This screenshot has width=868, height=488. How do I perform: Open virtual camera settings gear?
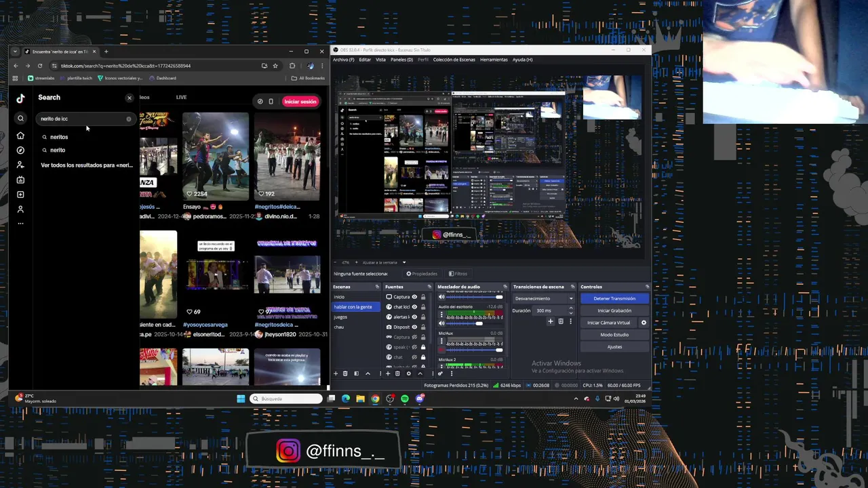click(x=644, y=323)
